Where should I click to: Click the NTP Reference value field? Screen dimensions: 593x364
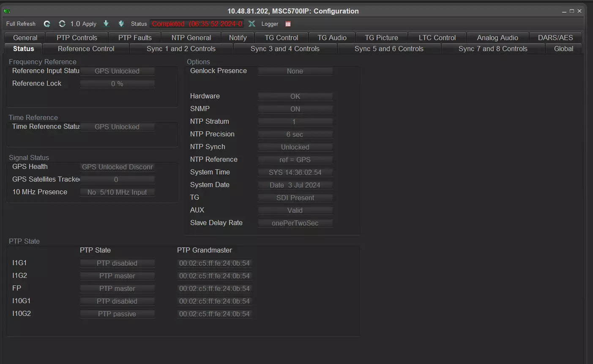295,160
